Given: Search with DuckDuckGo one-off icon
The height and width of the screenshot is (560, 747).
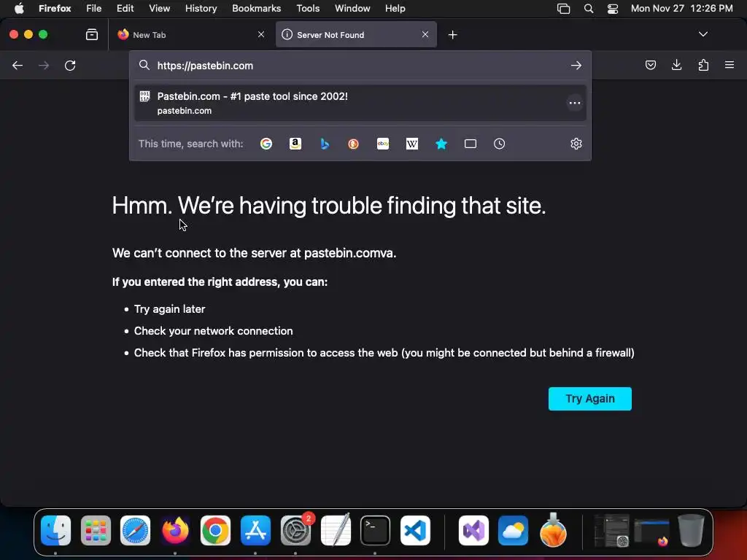Looking at the screenshot, I should coord(354,144).
